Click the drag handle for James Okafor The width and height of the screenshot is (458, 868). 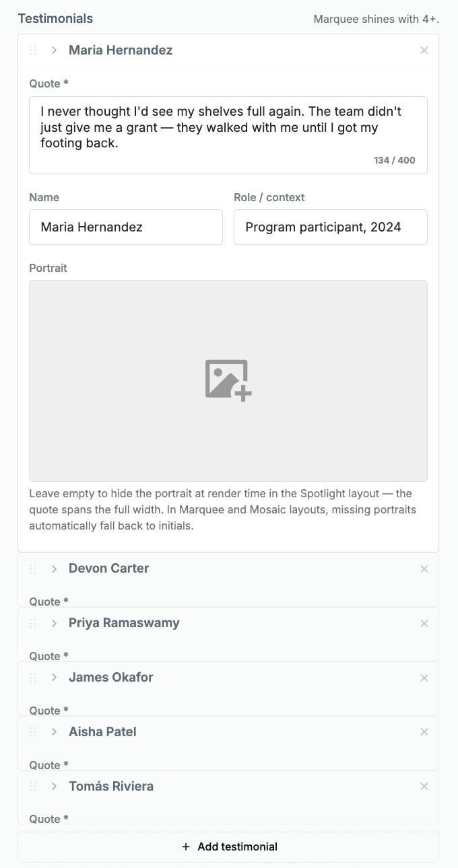point(33,678)
